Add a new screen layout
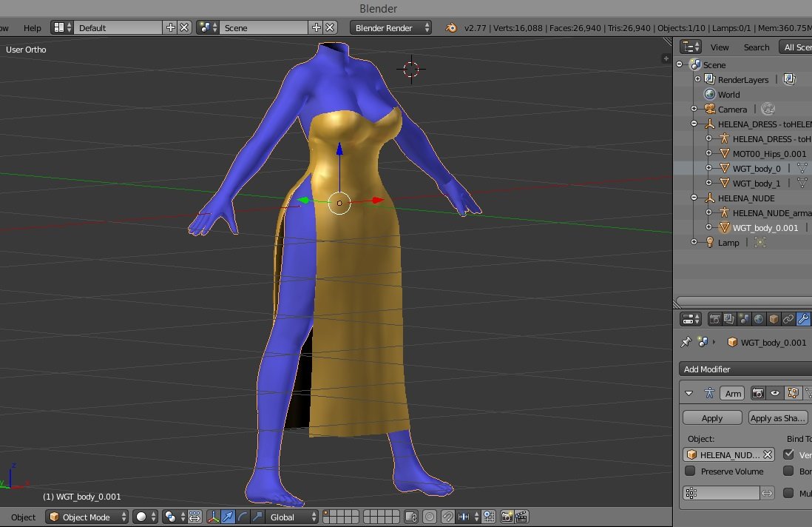The height and width of the screenshot is (527, 812). pyautogui.click(x=170, y=27)
